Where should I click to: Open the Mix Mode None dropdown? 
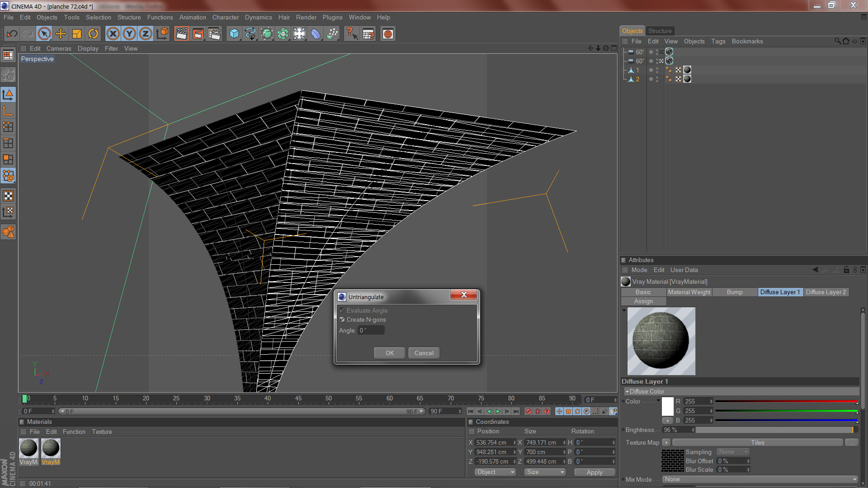(x=760, y=479)
